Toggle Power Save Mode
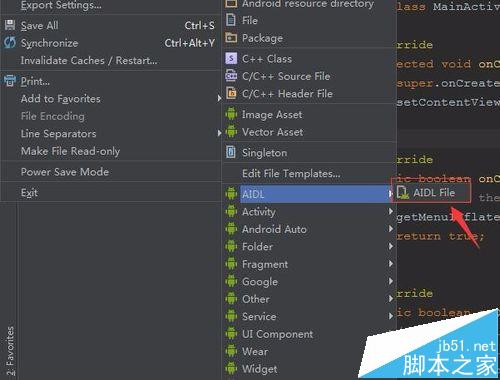 tap(111, 172)
